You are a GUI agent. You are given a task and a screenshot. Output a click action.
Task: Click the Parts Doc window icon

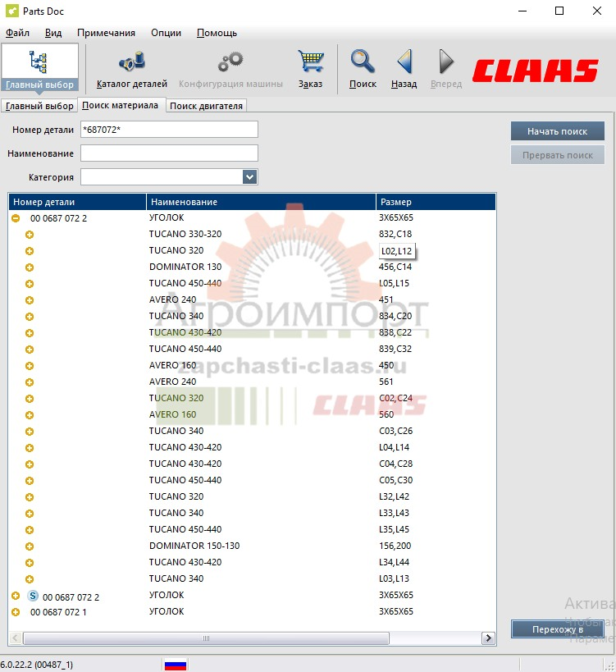click(x=11, y=11)
